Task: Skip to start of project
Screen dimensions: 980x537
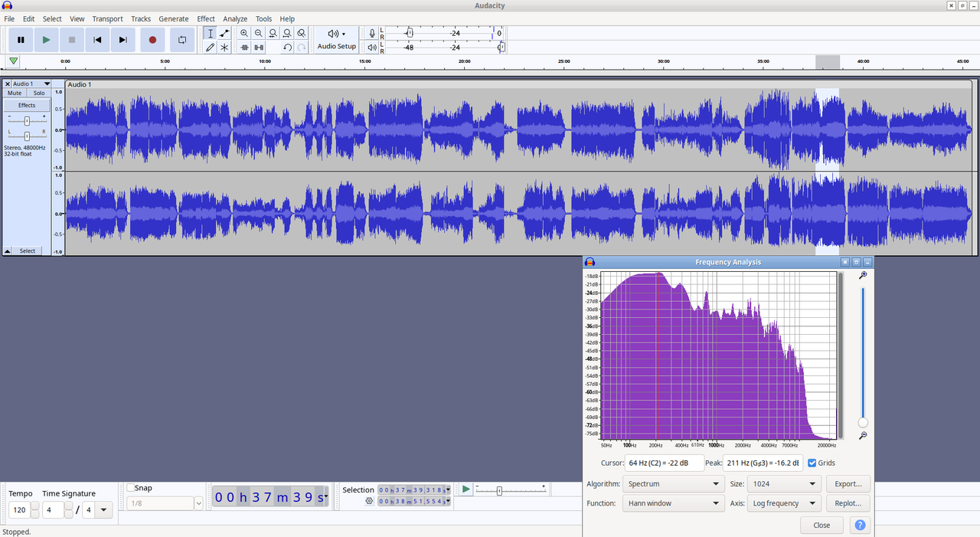Action: (x=97, y=40)
